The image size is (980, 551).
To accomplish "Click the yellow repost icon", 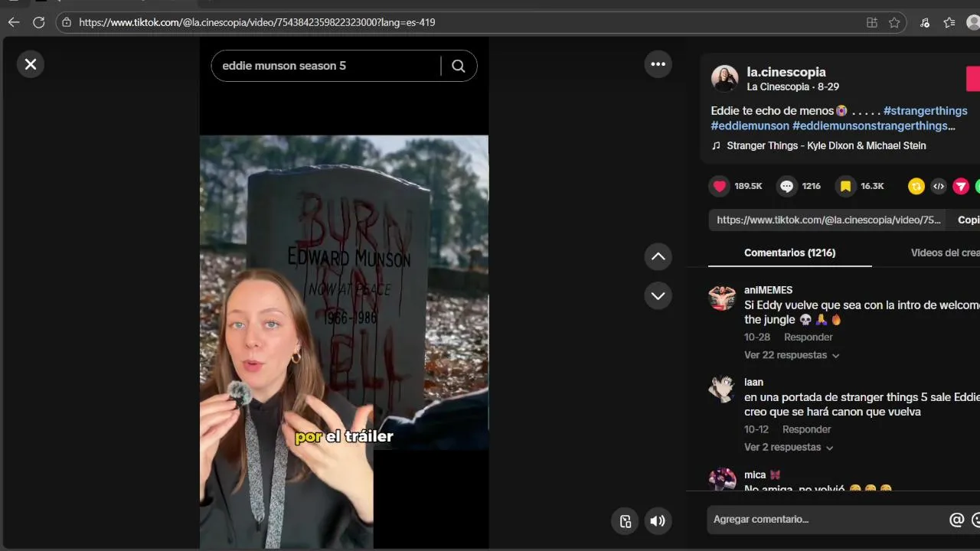I will [x=916, y=186].
